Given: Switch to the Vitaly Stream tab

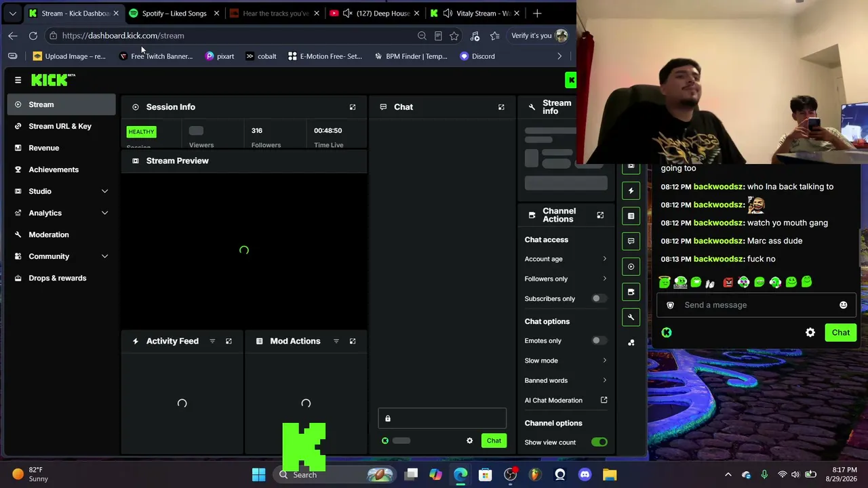Looking at the screenshot, I should click(x=475, y=13).
